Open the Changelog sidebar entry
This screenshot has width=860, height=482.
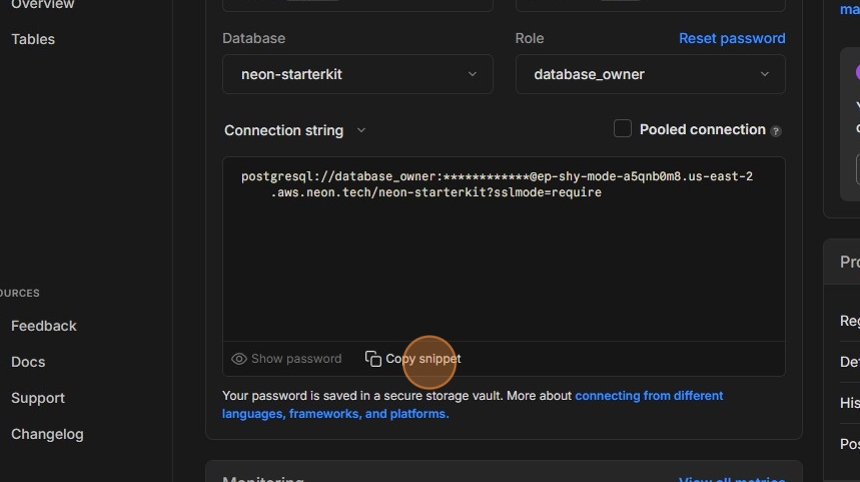click(47, 434)
